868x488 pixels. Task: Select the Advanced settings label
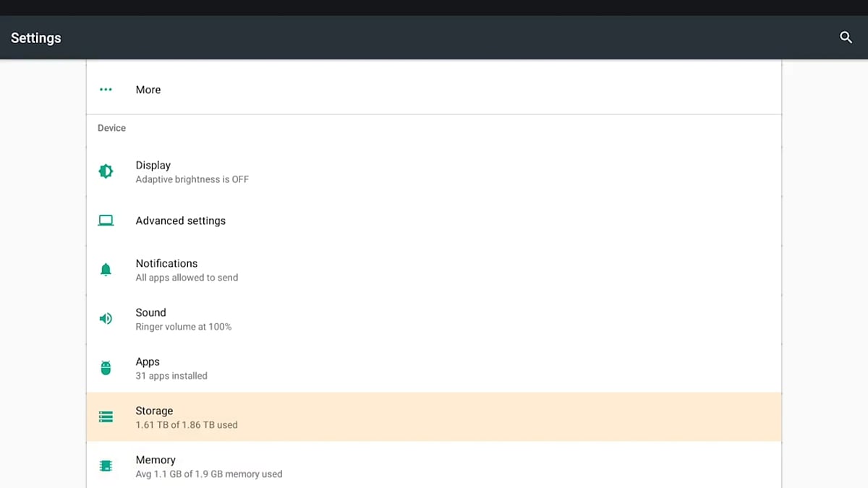pos(181,221)
